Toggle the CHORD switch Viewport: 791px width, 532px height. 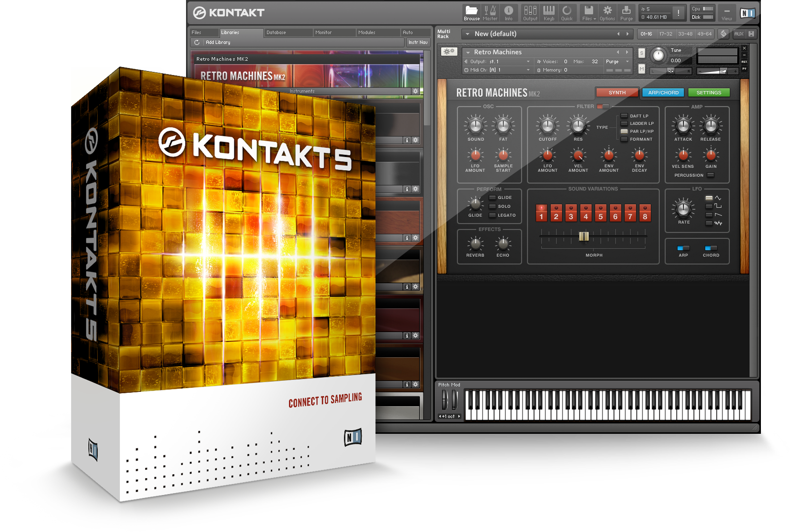tap(711, 248)
